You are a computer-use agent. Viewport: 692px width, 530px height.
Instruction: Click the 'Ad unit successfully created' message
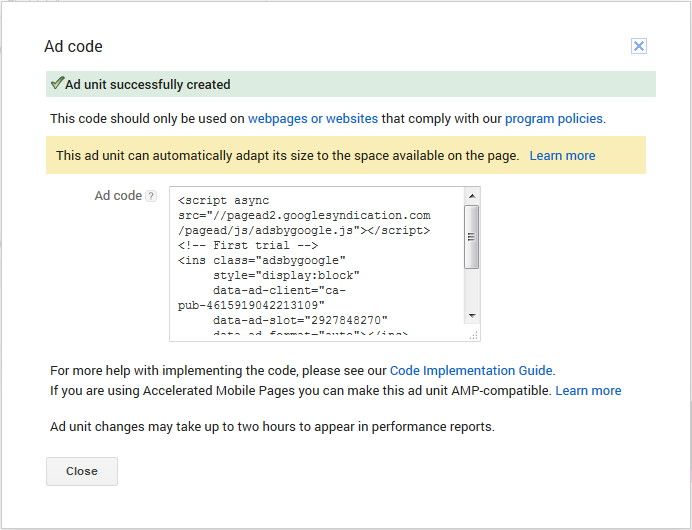pyautogui.click(x=148, y=84)
